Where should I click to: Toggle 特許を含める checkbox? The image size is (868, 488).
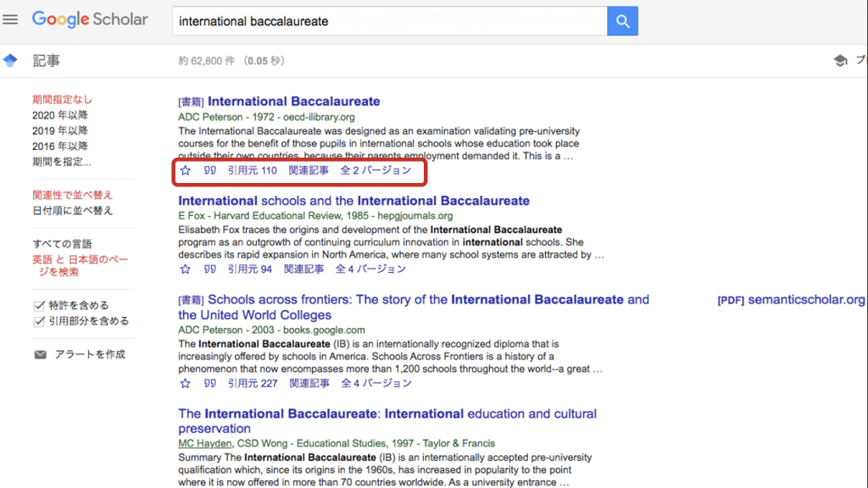click(x=39, y=305)
